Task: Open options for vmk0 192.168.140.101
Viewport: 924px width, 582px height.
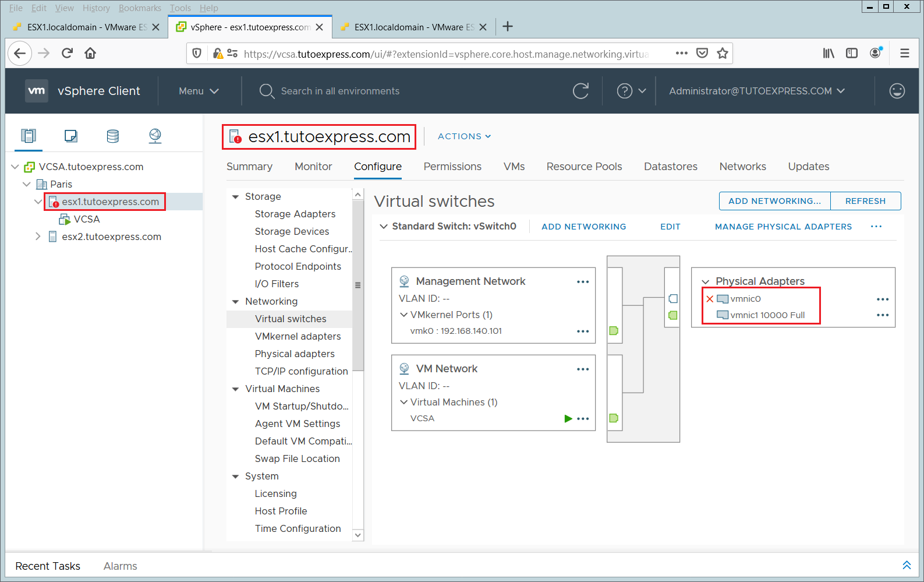Action: 583,331
